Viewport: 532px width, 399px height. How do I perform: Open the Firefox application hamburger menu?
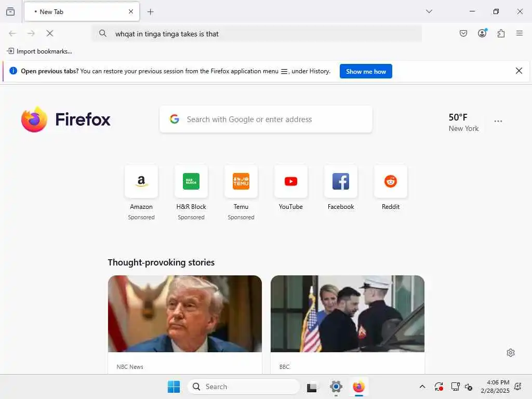tap(519, 33)
